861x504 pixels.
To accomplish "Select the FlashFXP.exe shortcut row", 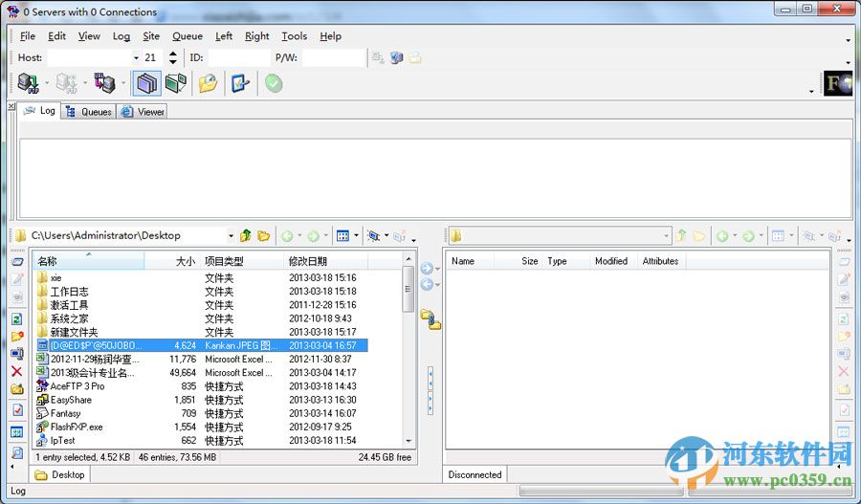I will pos(201,427).
